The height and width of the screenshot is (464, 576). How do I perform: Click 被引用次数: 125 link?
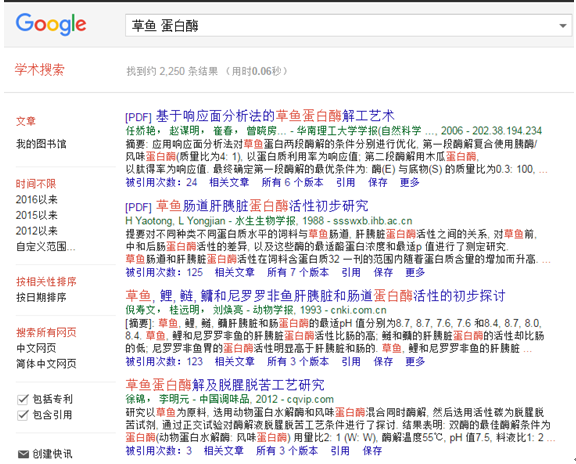(164, 272)
